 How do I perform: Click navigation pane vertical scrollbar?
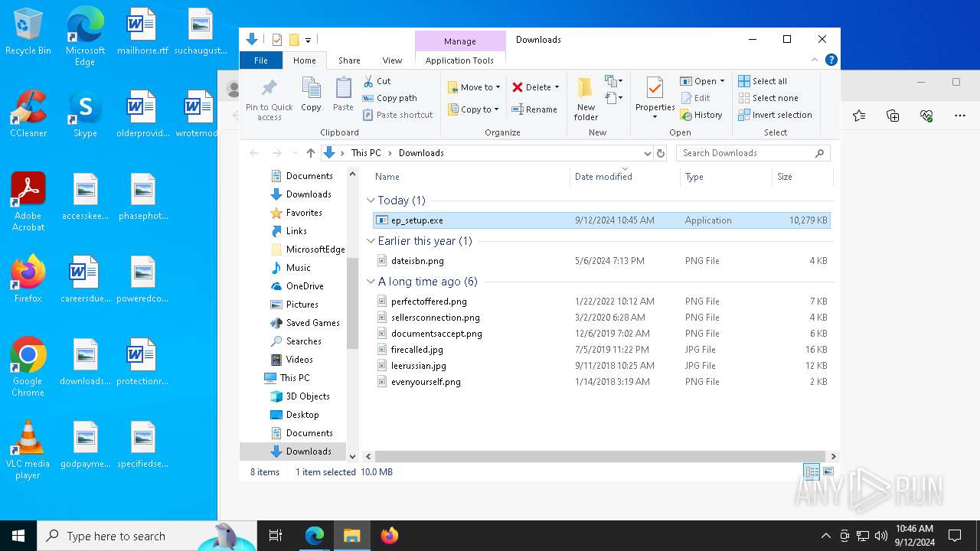pyautogui.click(x=352, y=302)
